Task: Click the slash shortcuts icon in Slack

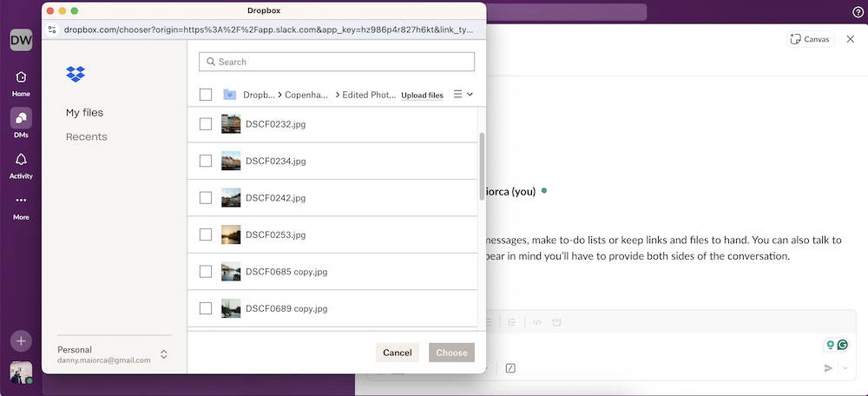Action: click(510, 367)
